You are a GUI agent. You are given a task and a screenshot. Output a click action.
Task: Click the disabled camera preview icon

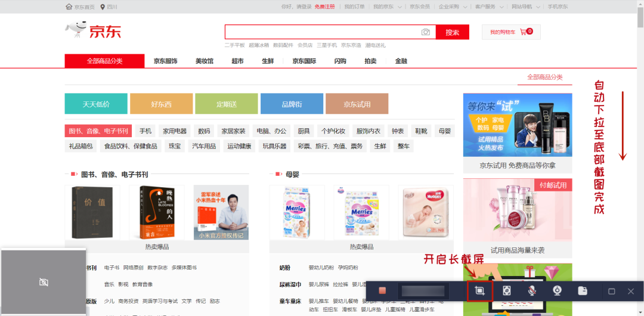click(44, 282)
